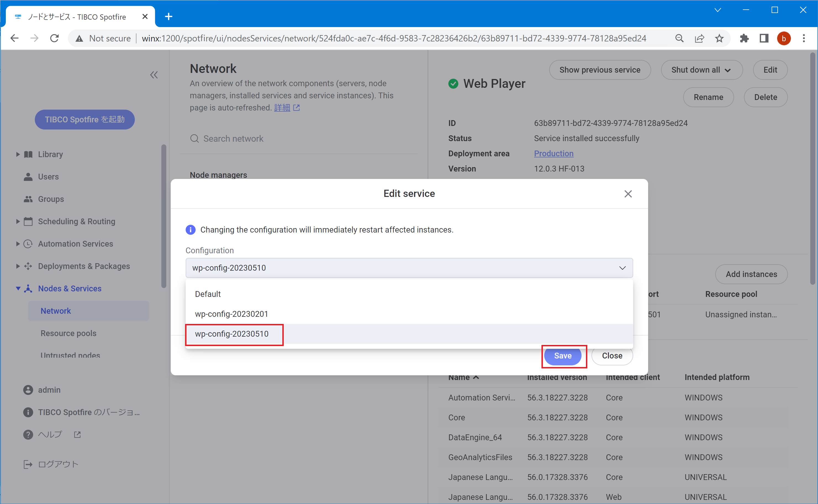
Task: Expand the Library tree node
Action: (x=18, y=154)
